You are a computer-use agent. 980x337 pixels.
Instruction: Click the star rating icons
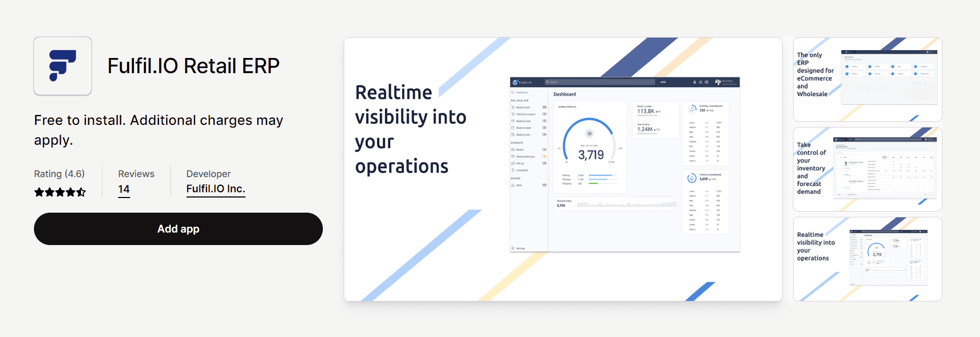pos(60,192)
